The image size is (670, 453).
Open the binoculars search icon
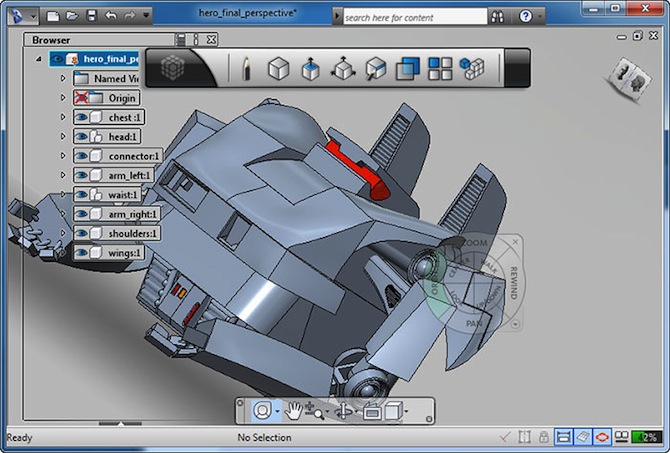tap(497, 17)
